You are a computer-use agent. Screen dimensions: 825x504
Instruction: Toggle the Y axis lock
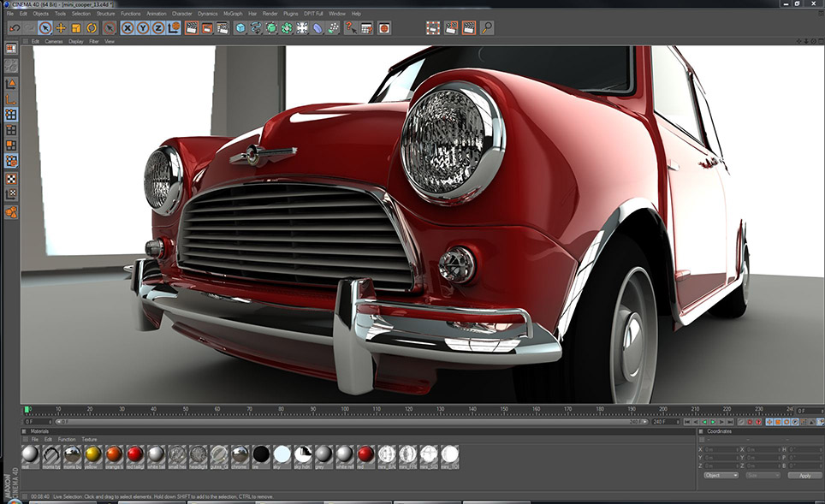pos(143,27)
